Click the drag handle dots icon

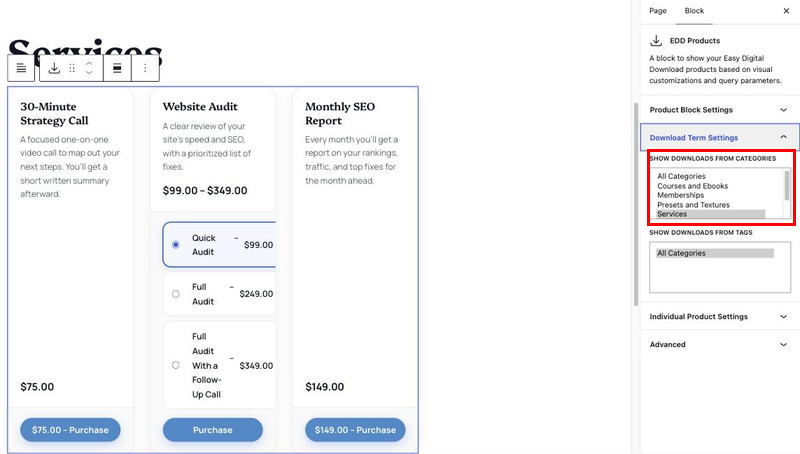point(72,68)
